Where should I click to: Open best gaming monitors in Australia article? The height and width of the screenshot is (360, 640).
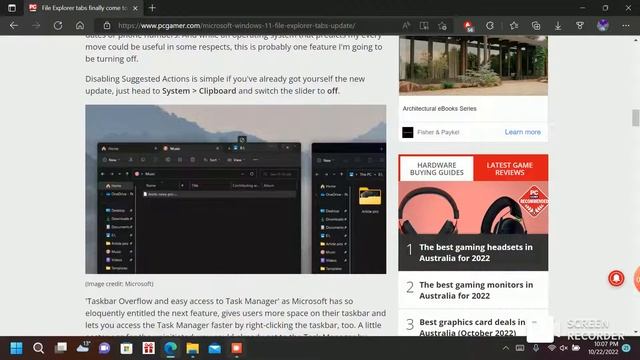pos(476,290)
